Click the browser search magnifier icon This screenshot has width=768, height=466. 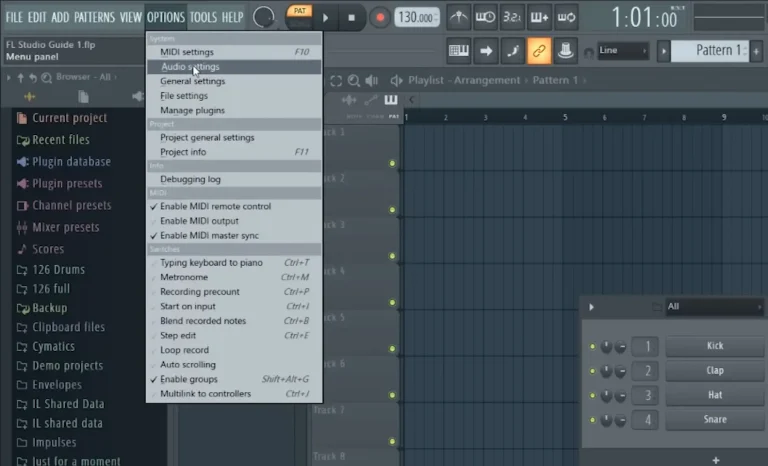coord(47,77)
